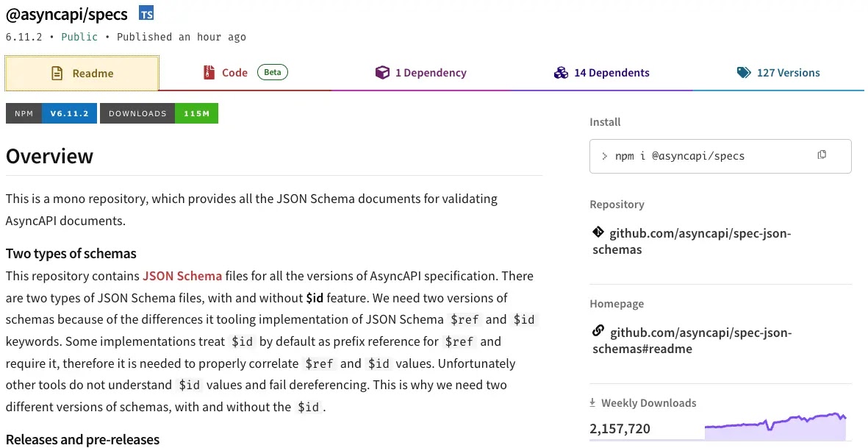Open the 14 Dependents tab
Image resolution: width=868 pixels, height=448 pixels.
coord(602,73)
